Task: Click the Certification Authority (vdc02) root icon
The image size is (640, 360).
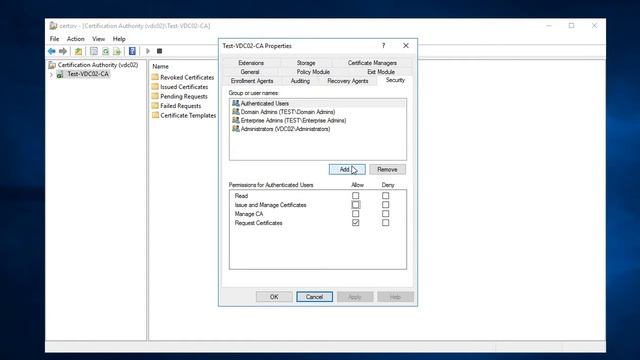Action: click(52, 64)
